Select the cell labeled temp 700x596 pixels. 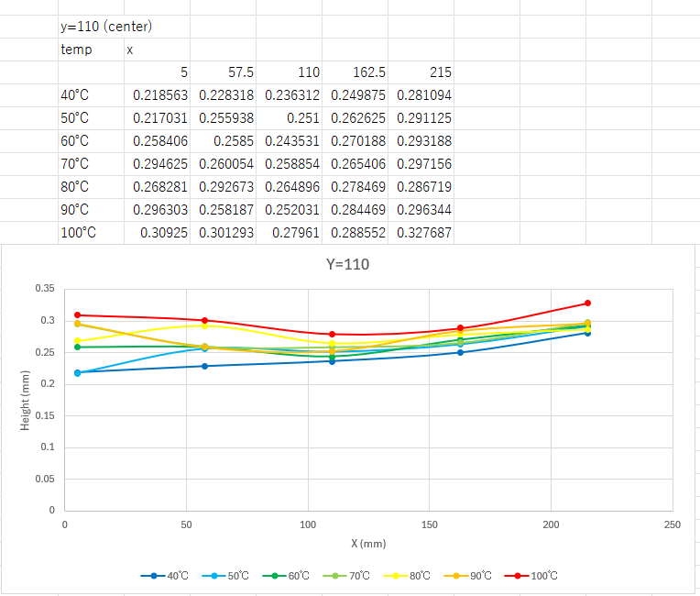click(76, 50)
